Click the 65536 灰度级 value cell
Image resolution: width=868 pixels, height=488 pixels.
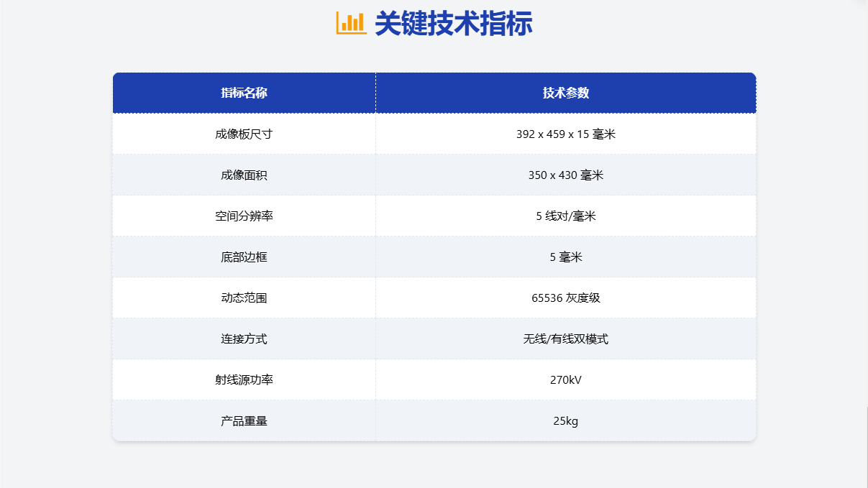point(565,298)
